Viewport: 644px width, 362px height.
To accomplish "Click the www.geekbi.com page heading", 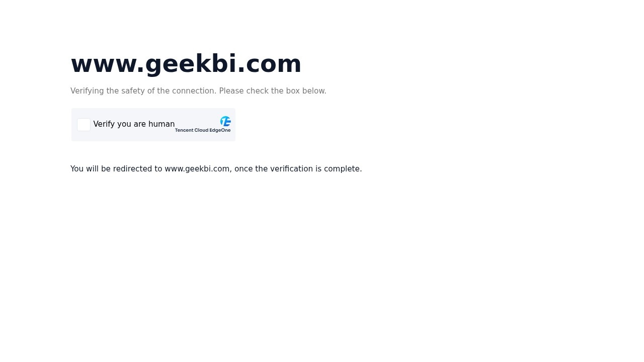I will pyautogui.click(x=186, y=64).
